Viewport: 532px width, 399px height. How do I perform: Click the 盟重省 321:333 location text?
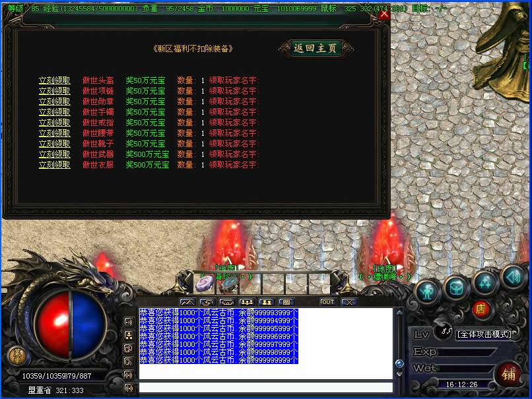click(55, 390)
